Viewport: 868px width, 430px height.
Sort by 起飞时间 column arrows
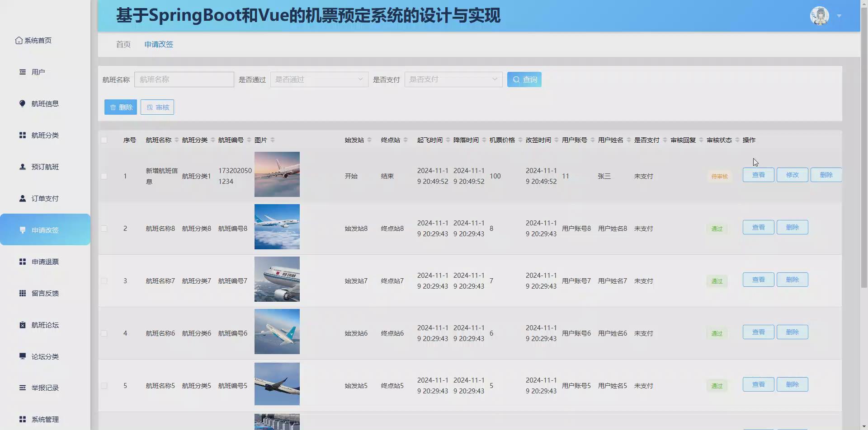448,140
